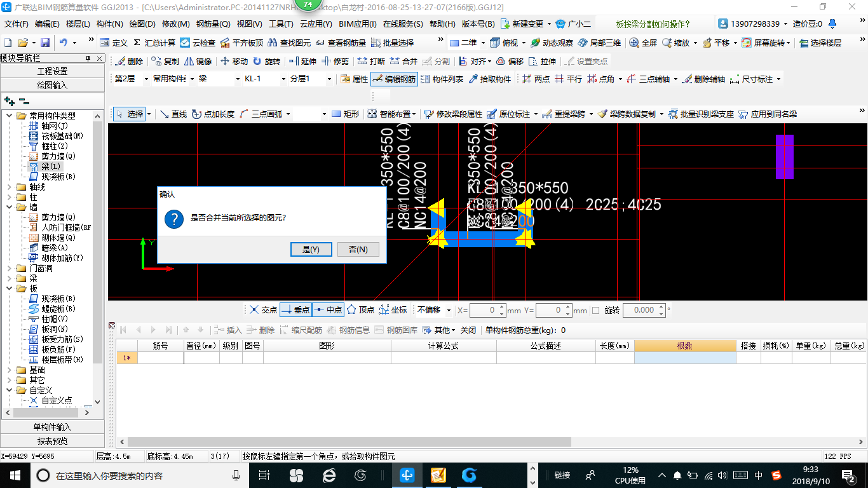868x488 pixels.
Task: Open the 云检查 cloud check tool
Action: [198, 43]
